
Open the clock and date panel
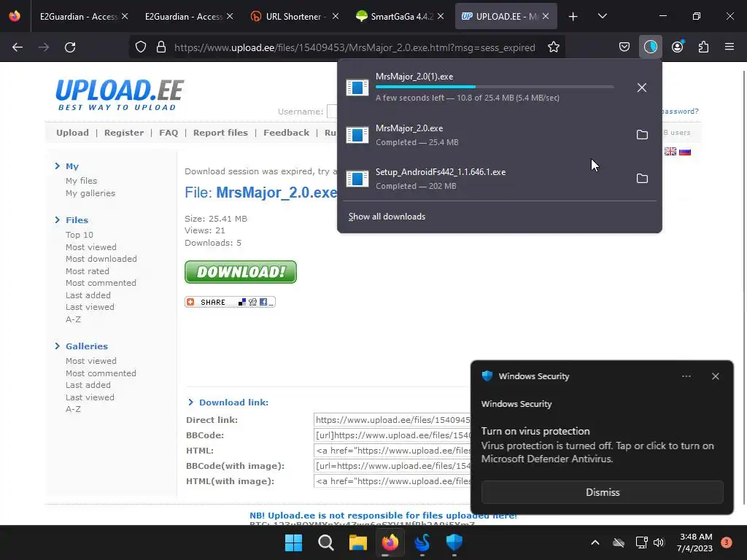(x=694, y=542)
